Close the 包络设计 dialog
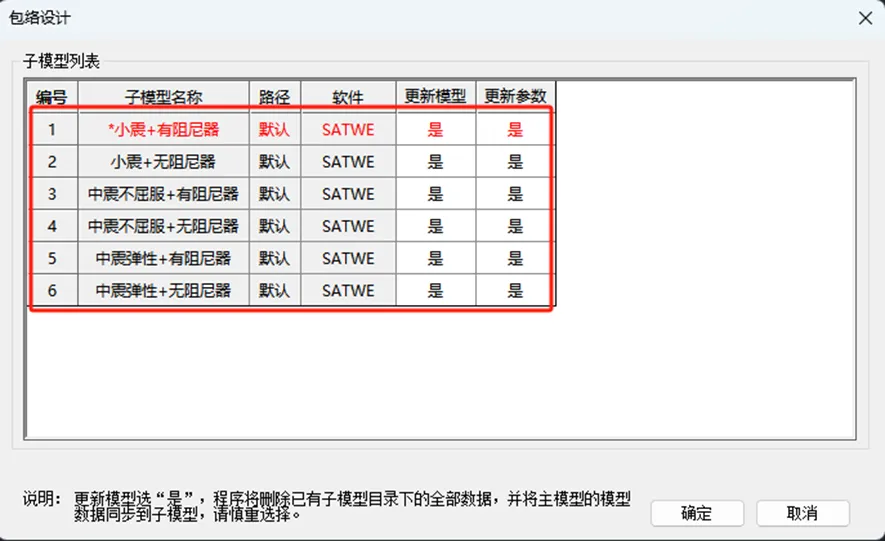 tap(864, 18)
